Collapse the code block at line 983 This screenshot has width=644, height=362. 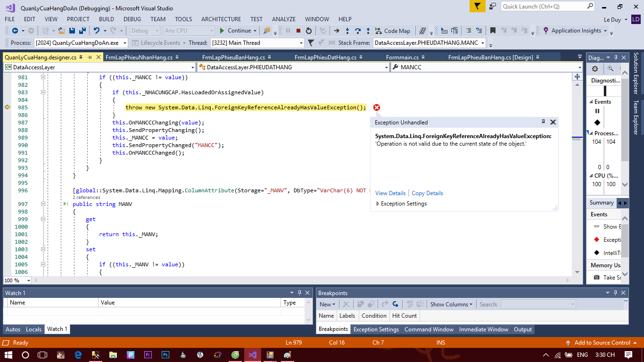tap(43, 92)
